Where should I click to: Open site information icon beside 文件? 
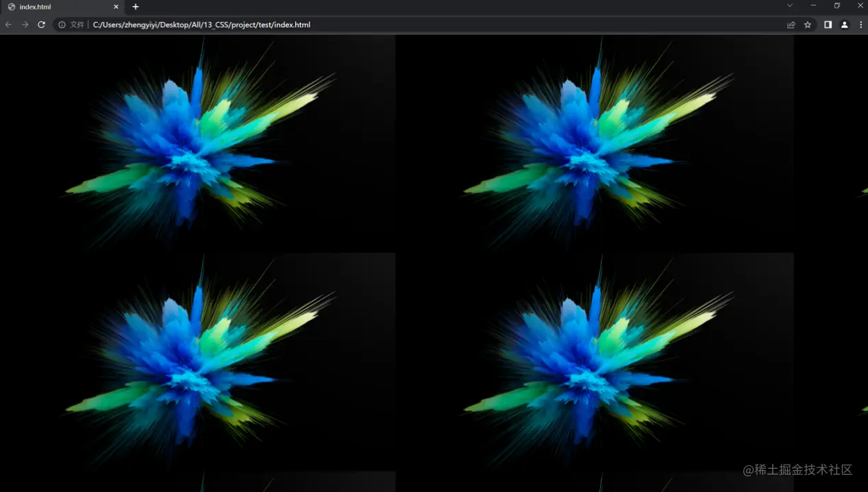pyautogui.click(x=62, y=25)
